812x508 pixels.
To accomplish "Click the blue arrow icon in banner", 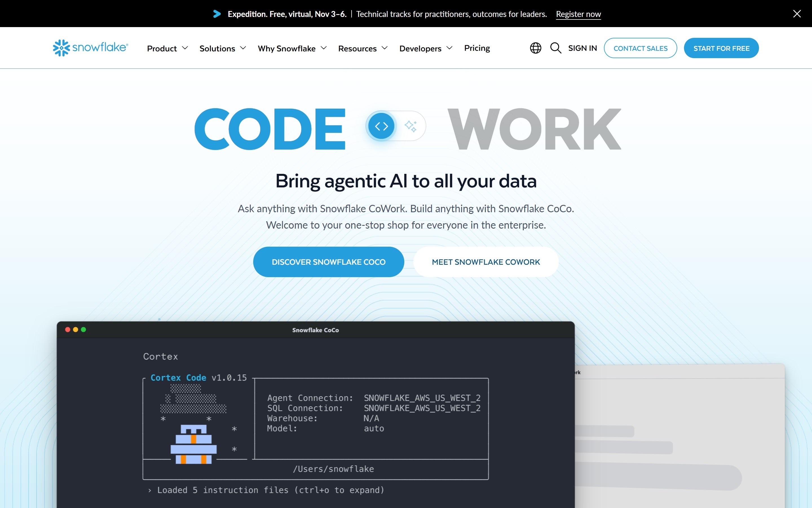I will 217,14.
